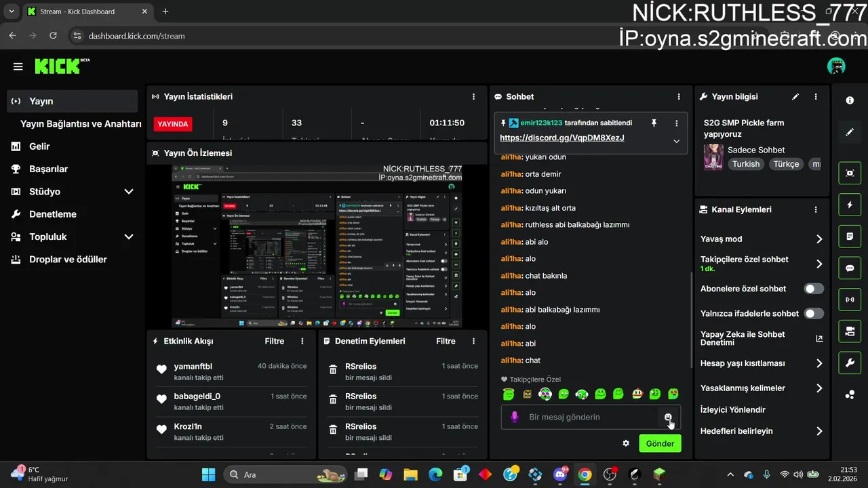Open the hamburger menu next to Kick logo

[x=18, y=66]
